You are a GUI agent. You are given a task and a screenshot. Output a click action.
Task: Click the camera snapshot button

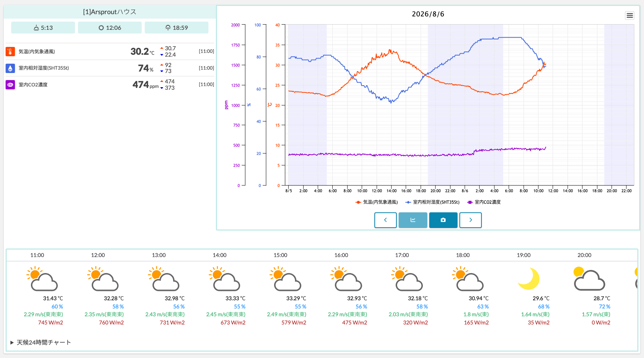pyautogui.click(x=443, y=220)
